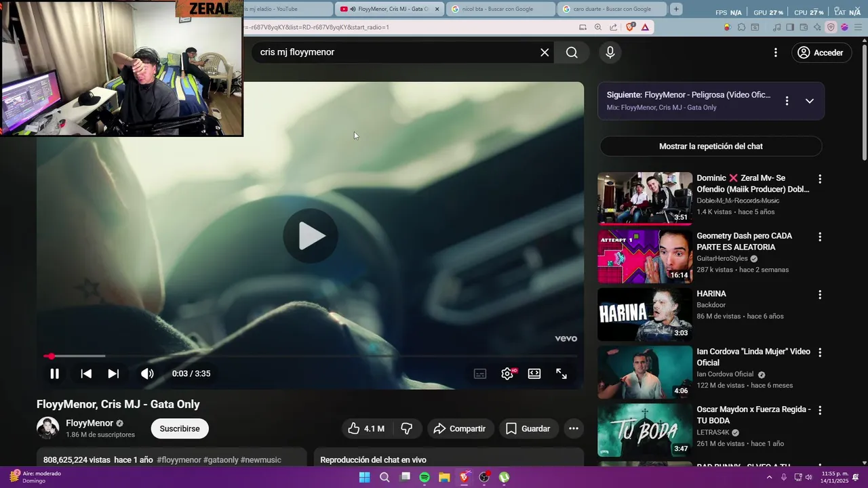Click Mostrar la repetición del chat
The height and width of the screenshot is (488, 868).
[x=711, y=146]
